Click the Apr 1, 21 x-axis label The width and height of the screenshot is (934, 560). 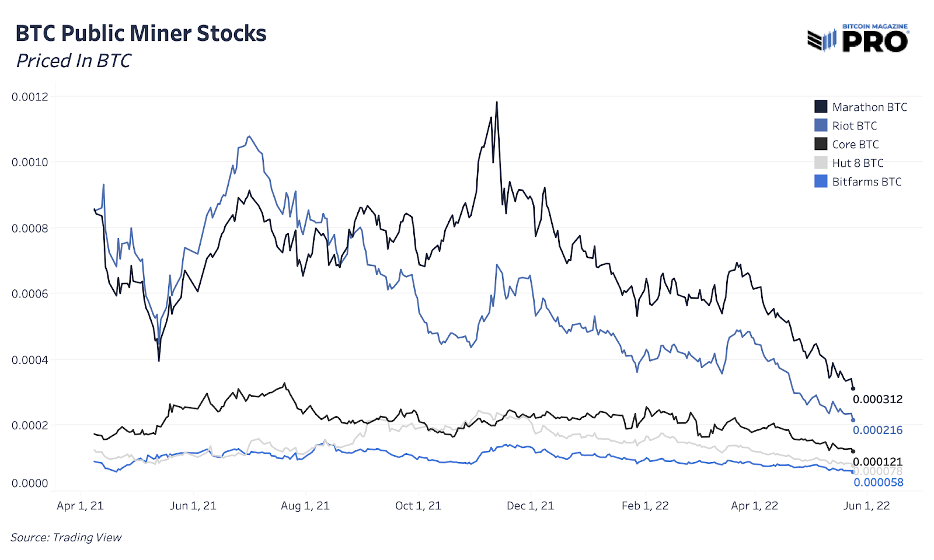tap(80, 506)
